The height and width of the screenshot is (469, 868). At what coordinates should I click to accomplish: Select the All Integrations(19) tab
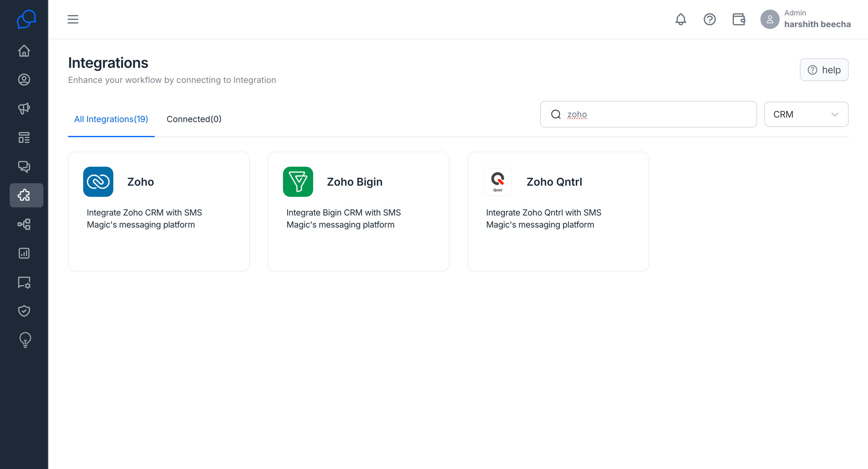pyautogui.click(x=111, y=119)
